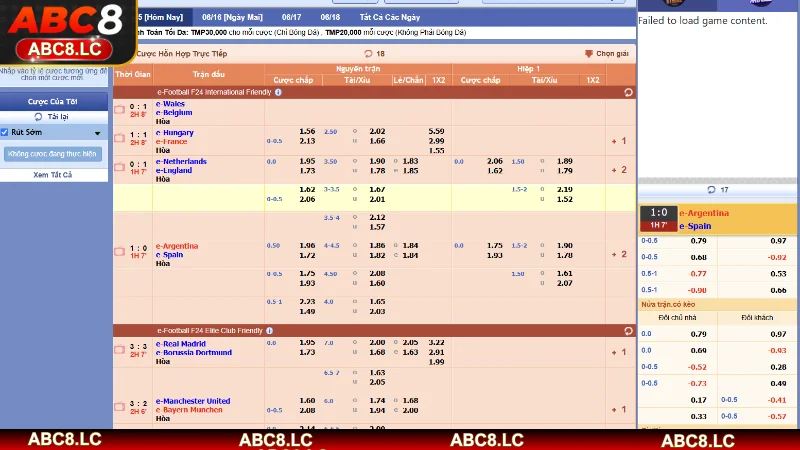800x450 pixels.
Task: Select odds -0.41 in right panel
Action: tap(777, 400)
